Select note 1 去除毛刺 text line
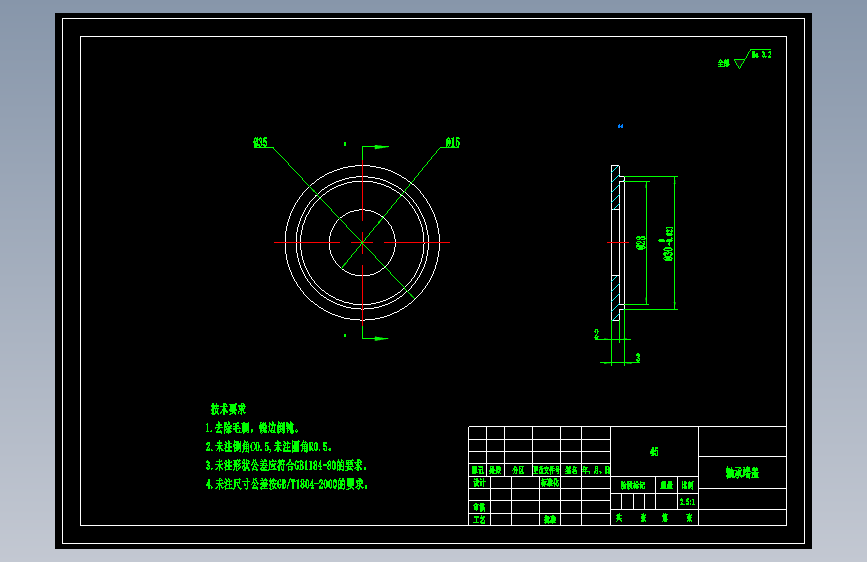867x562 pixels. pyautogui.click(x=252, y=428)
